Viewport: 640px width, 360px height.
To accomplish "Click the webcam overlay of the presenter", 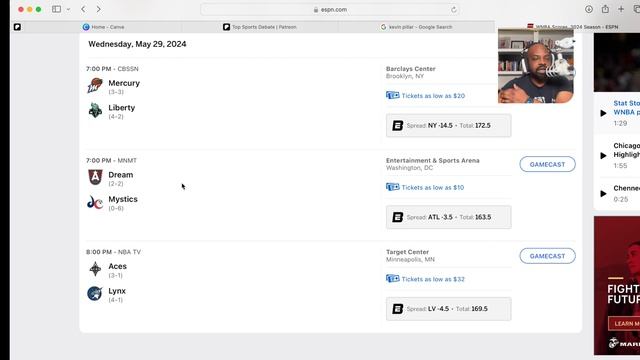I will [x=536, y=66].
